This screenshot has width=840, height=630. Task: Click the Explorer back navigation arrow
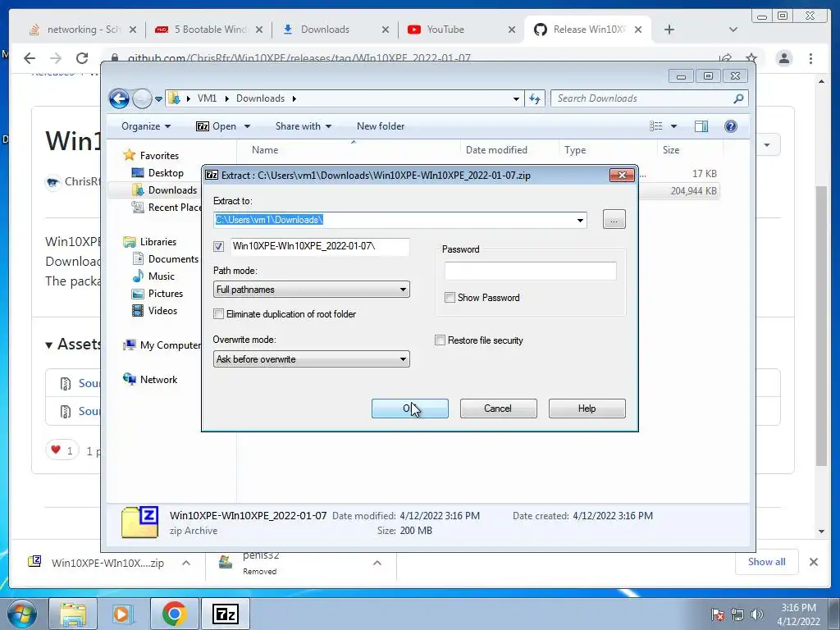pos(119,98)
